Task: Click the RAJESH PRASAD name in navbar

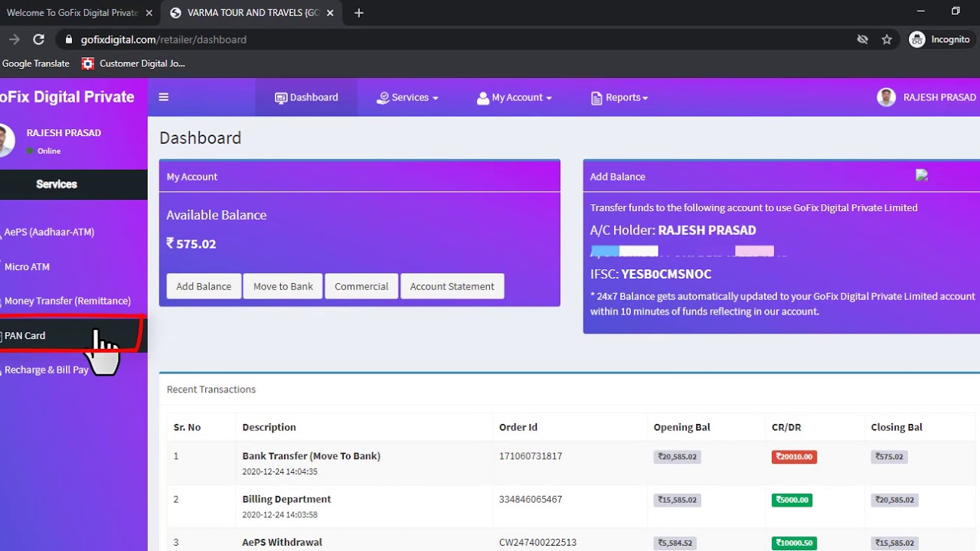Action: pos(939,97)
